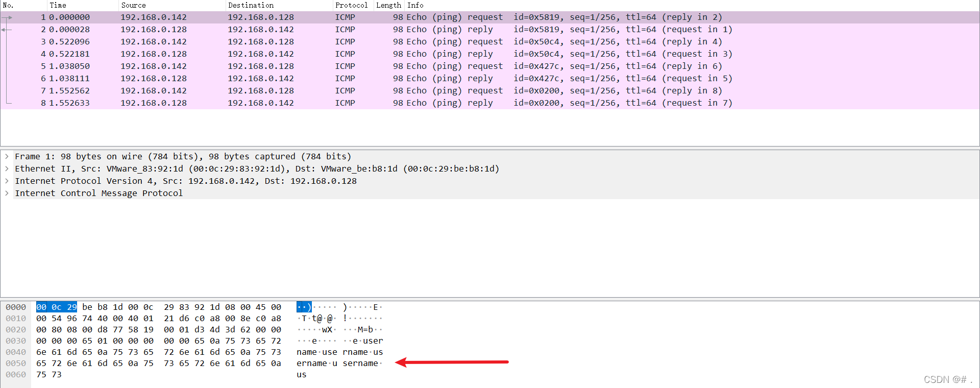
Task: Select highlighted hex bytes 00 0c 29
Action: [57, 307]
